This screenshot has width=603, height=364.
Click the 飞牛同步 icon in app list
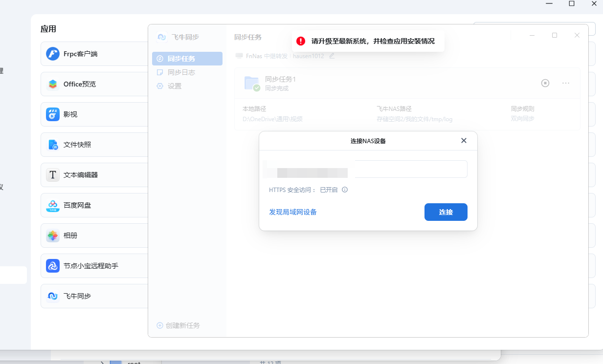(x=53, y=296)
